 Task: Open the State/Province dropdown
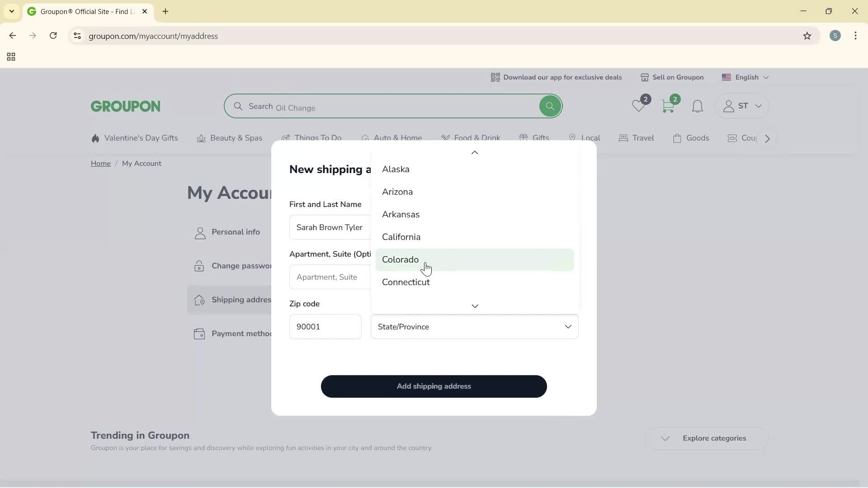(x=474, y=327)
